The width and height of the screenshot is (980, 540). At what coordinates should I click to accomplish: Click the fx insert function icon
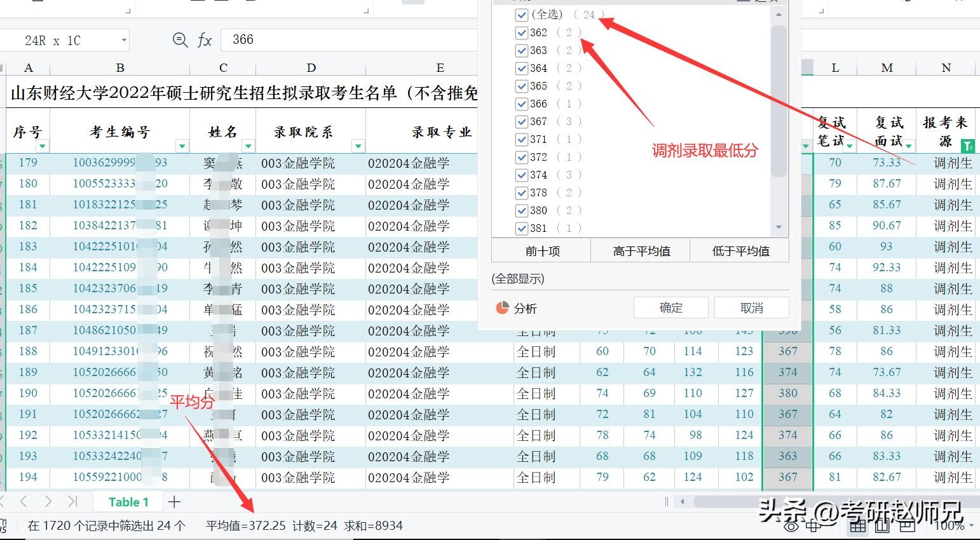(205, 40)
